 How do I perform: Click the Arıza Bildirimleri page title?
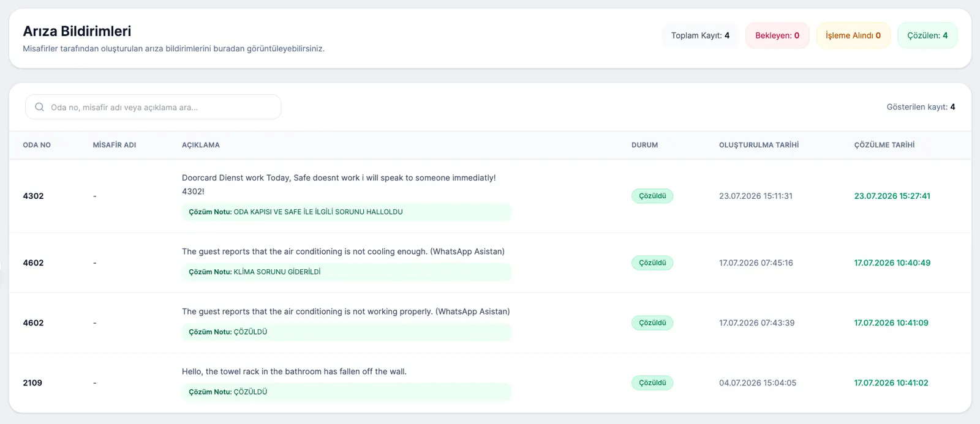click(x=77, y=31)
